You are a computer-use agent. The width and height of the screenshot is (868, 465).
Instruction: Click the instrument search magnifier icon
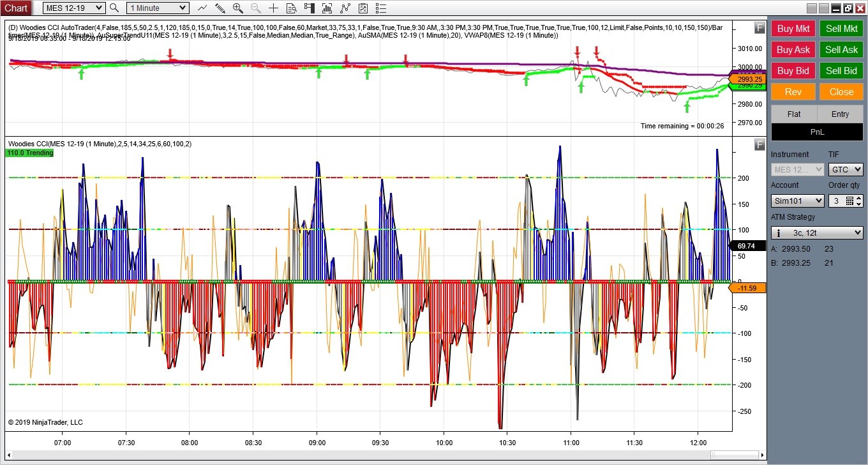tap(114, 8)
